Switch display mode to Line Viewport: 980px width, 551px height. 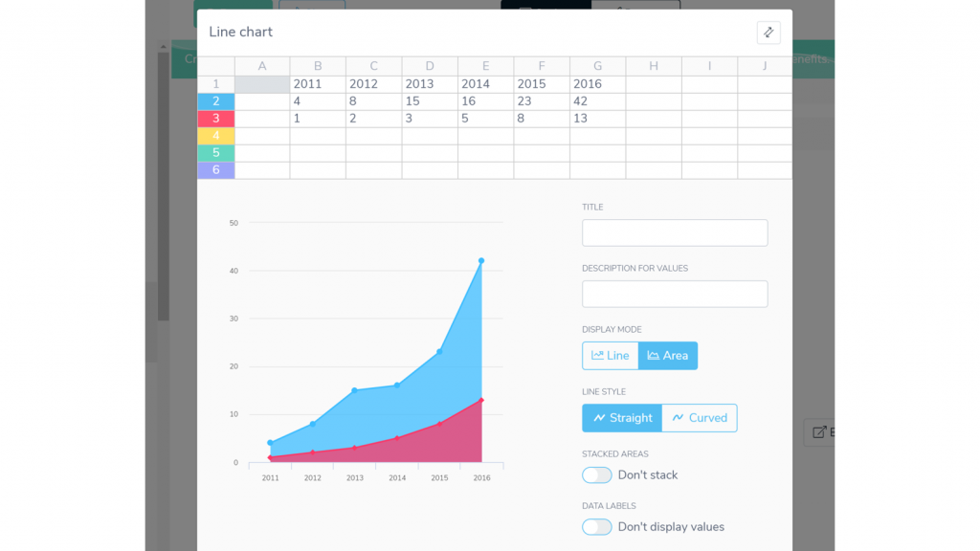611,356
